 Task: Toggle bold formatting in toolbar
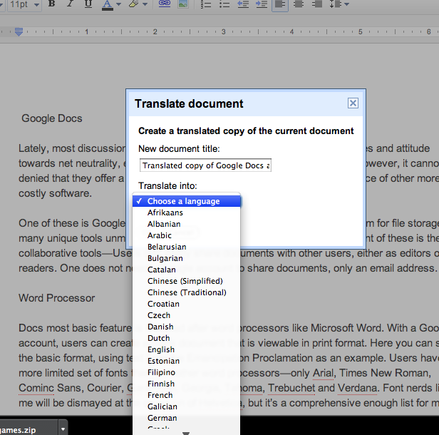tap(51, 4)
